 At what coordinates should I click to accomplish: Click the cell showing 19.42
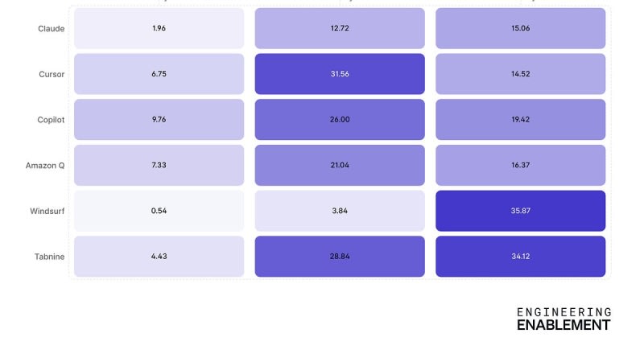520,120
